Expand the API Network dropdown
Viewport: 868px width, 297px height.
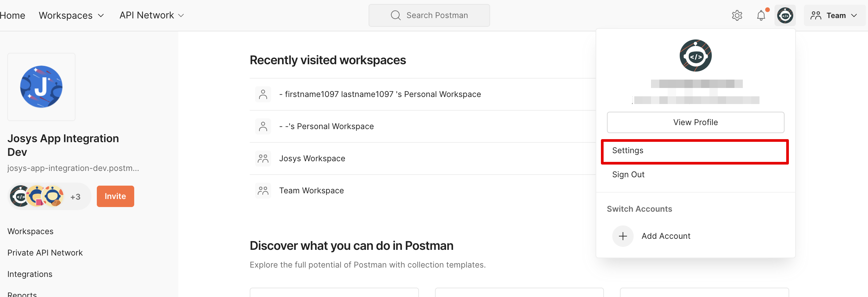tap(152, 15)
